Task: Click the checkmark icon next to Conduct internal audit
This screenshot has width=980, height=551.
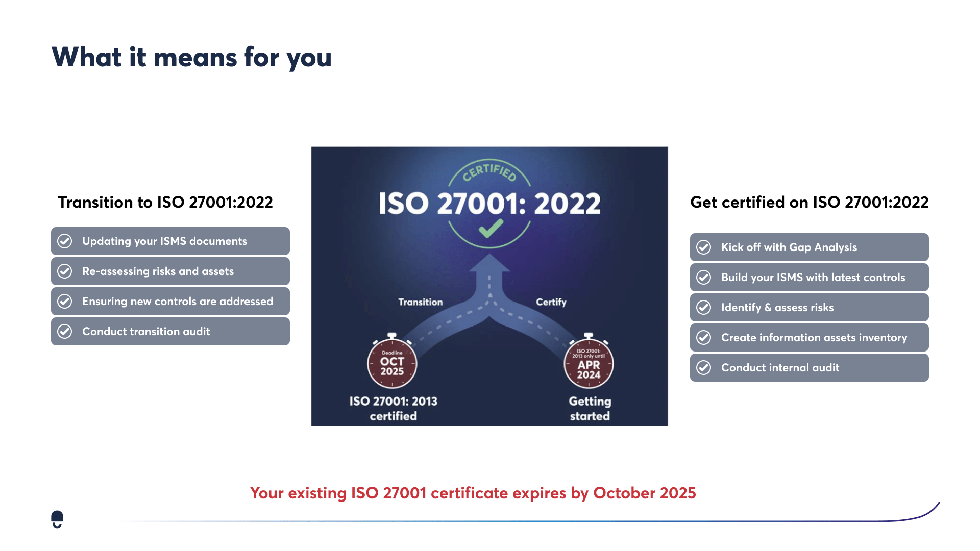Action: 704,368
